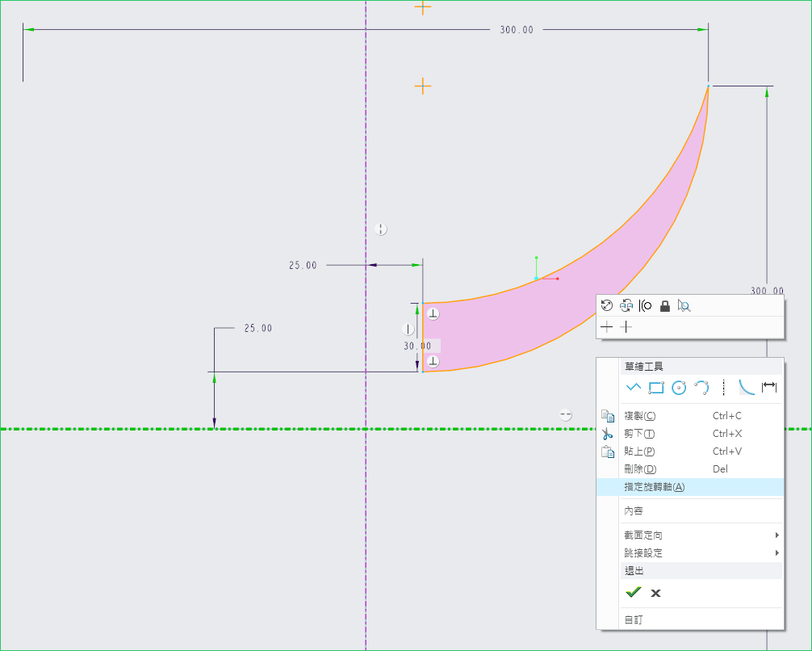This screenshot has height=651, width=812.
Task: Select the fillet sketch tool
Action: coord(747,388)
